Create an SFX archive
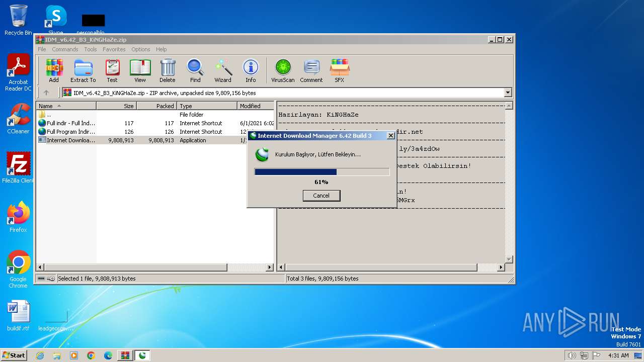 point(340,70)
